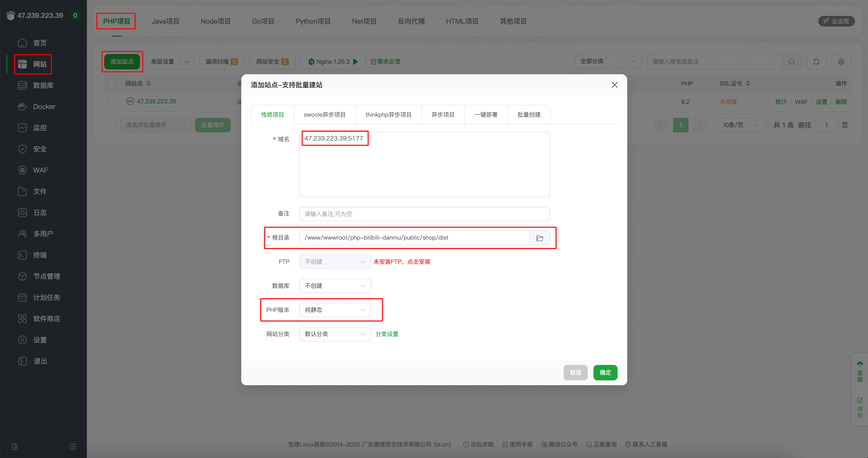This screenshot has width=868, height=458.
Task: Click the refresh icon near the search bar
Action: click(x=816, y=62)
